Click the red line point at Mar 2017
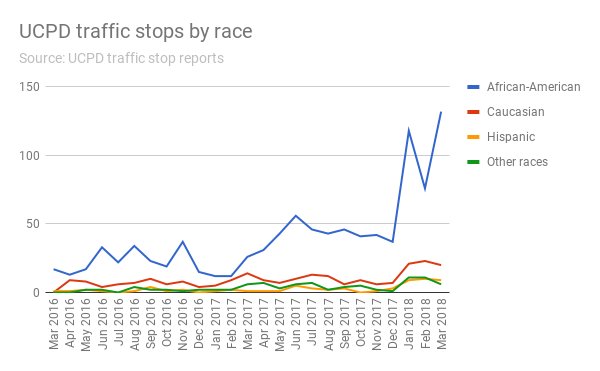Viewport: 600px width, 371px height. (248, 273)
